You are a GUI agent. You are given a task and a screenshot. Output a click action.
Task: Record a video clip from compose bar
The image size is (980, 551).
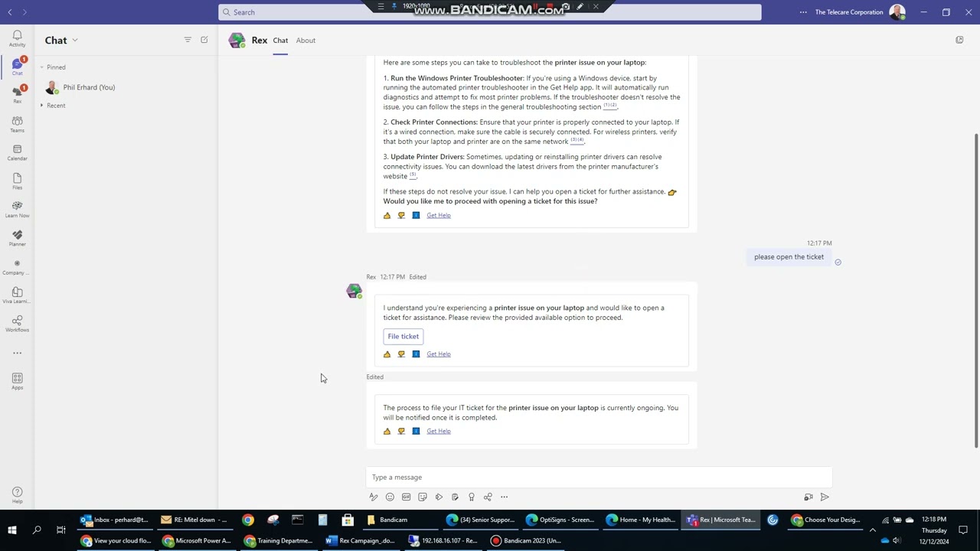(x=808, y=497)
